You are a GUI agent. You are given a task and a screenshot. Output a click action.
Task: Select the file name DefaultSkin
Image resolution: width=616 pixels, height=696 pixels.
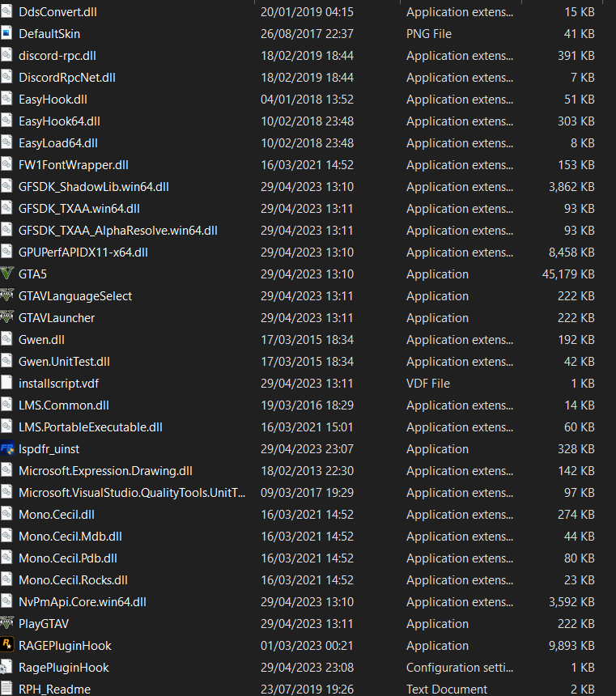tap(49, 34)
